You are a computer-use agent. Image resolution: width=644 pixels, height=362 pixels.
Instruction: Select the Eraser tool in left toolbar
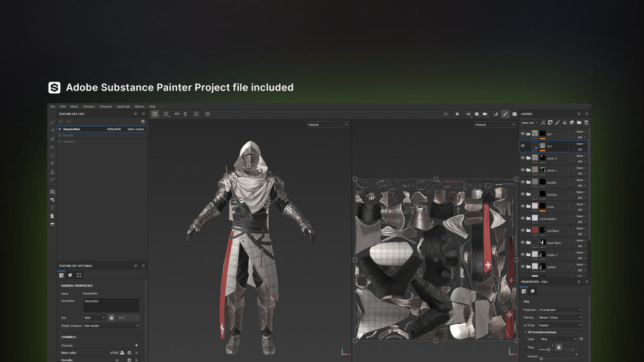click(x=52, y=131)
